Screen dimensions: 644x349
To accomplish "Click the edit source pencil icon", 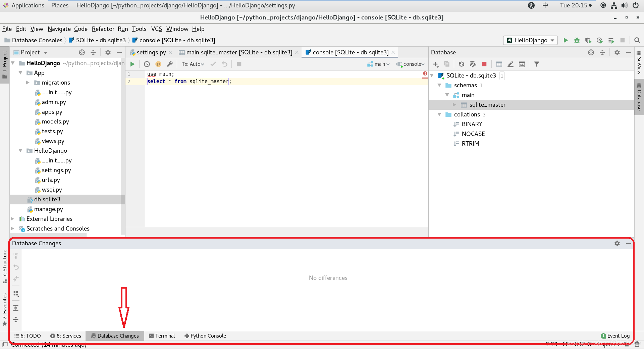I will (x=511, y=64).
